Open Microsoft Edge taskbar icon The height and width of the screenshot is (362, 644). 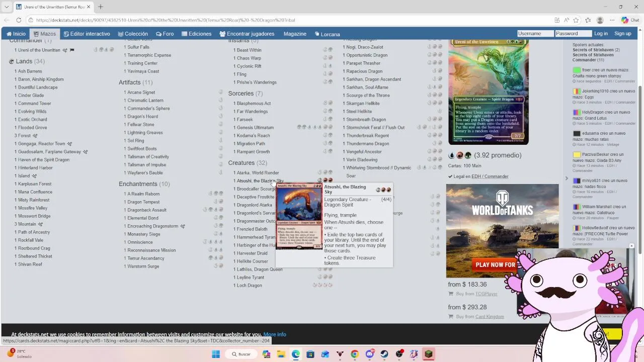click(x=295, y=354)
